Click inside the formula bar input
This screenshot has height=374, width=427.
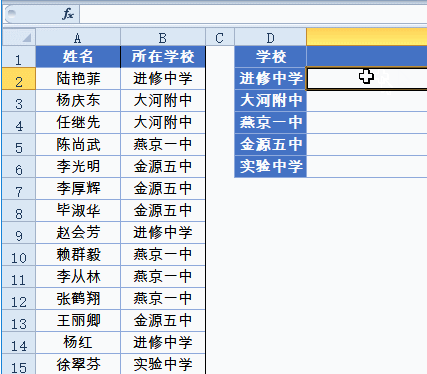(x=253, y=14)
